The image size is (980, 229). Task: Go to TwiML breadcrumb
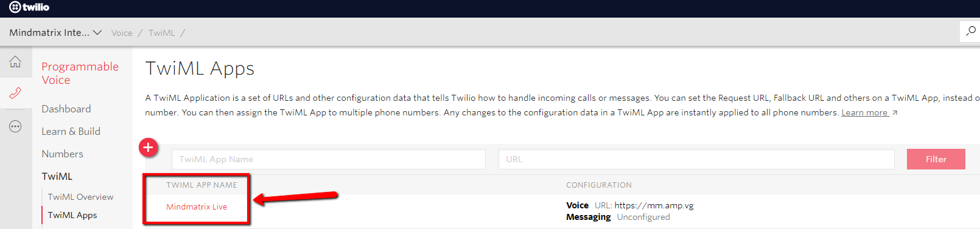coord(161,33)
